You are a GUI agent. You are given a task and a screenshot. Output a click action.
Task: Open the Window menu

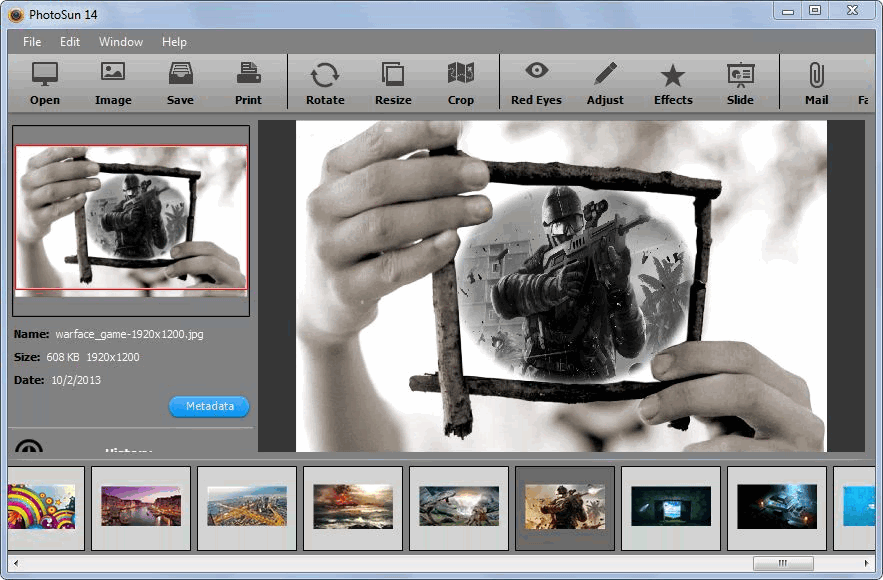click(121, 42)
